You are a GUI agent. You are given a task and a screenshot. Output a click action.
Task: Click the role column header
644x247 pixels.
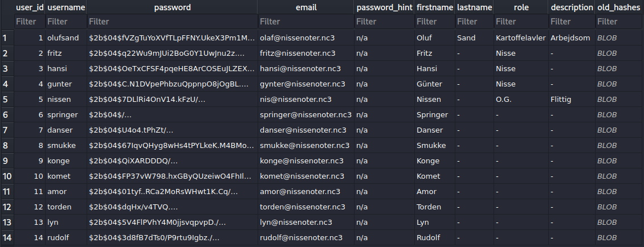521,7
